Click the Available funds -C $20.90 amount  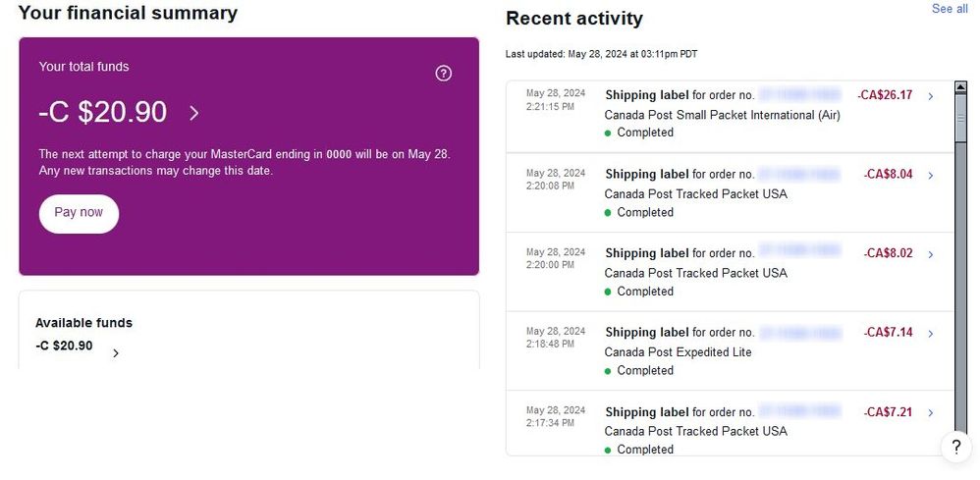tap(64, 346)
